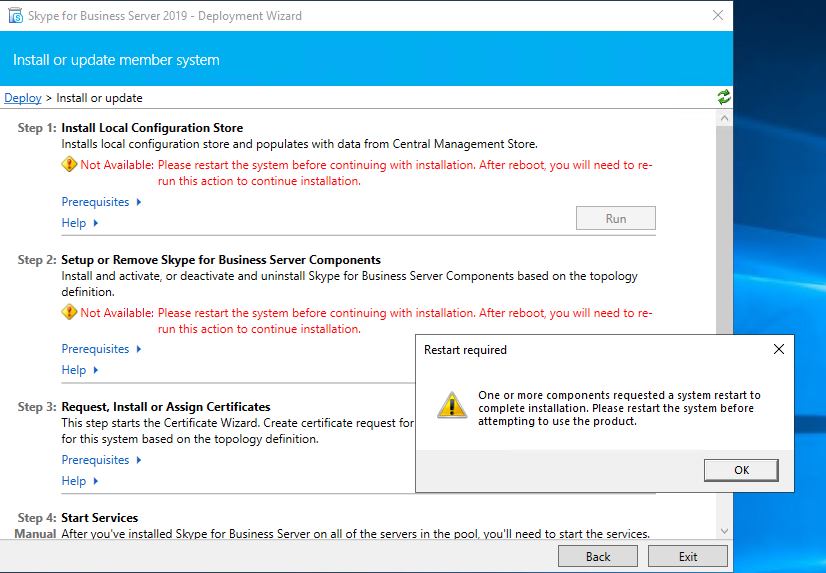This screenshot has width=826, height=573.
Task: Expand Help under Step 2
Action: pyautogui.click(x=80, y=370)
